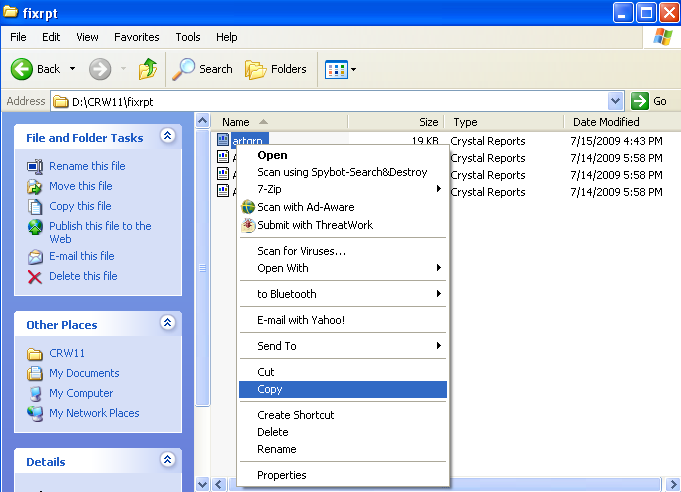This screenshot has height=492, width=681.
Task: Click the Rename this file icon
Action: click(35, 166)
